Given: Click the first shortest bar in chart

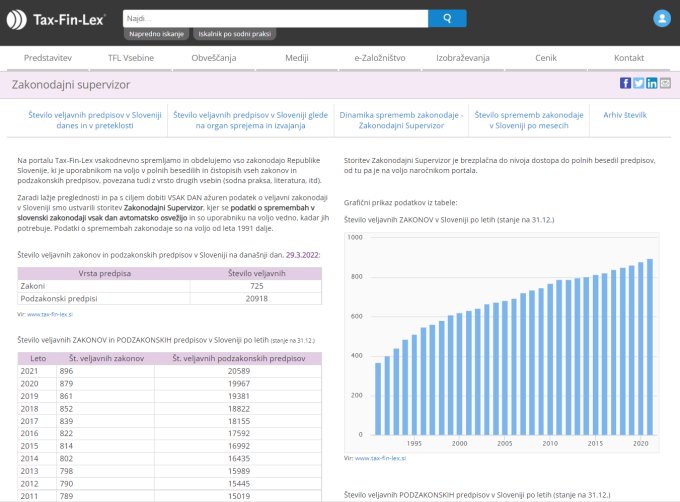Looking at the screenshot, I should coord(378,399).
